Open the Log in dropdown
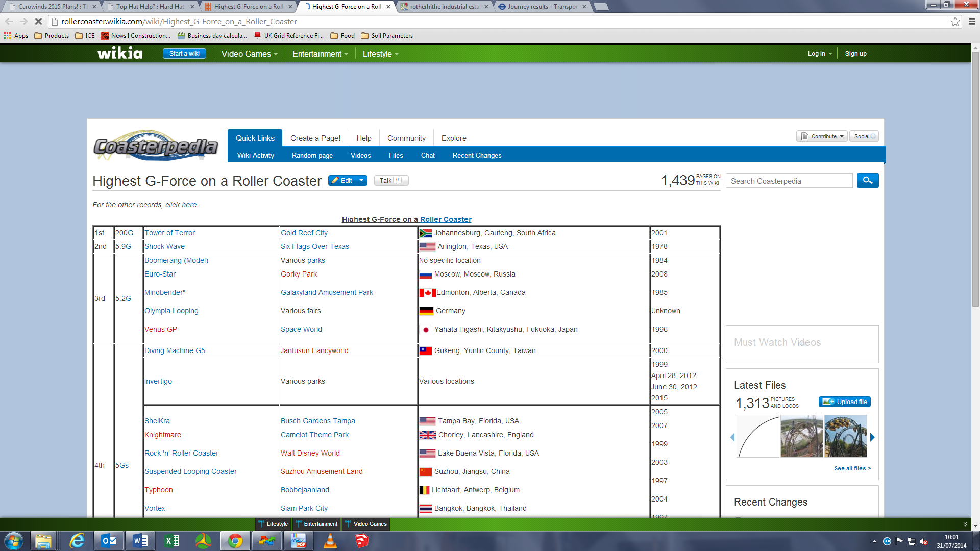 [x=819, y=54]
